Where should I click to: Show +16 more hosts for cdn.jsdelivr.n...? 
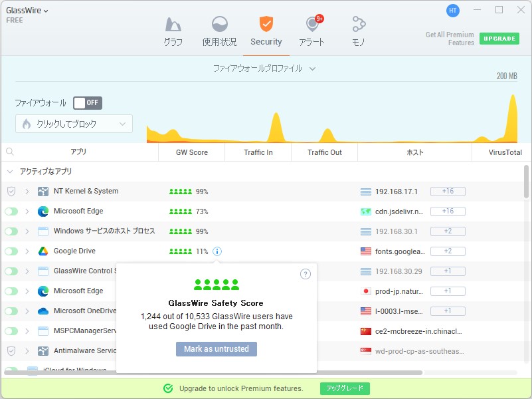448,211
